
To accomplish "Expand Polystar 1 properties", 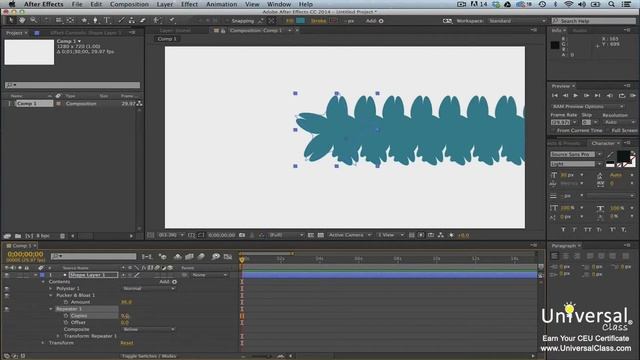I will (x=51, y=289).
